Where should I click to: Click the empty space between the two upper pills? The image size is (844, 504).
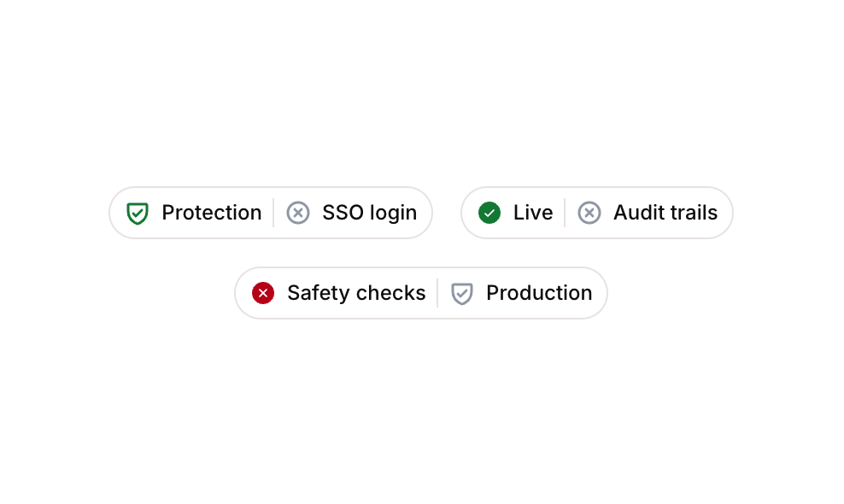[447, 213]
